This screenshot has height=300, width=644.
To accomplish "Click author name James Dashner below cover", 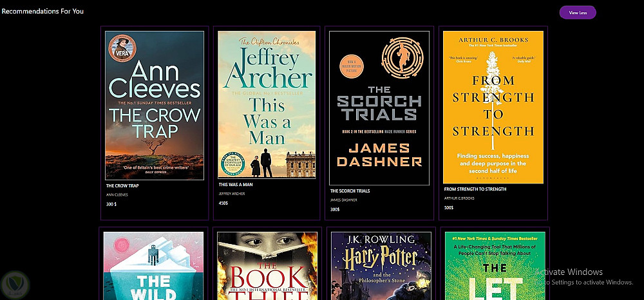I will 344,200.
